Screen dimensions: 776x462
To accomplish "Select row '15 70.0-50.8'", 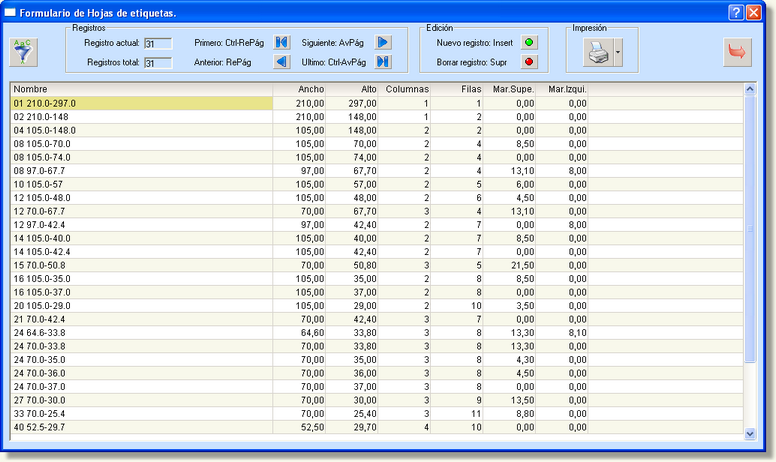I will coord(377,265).
